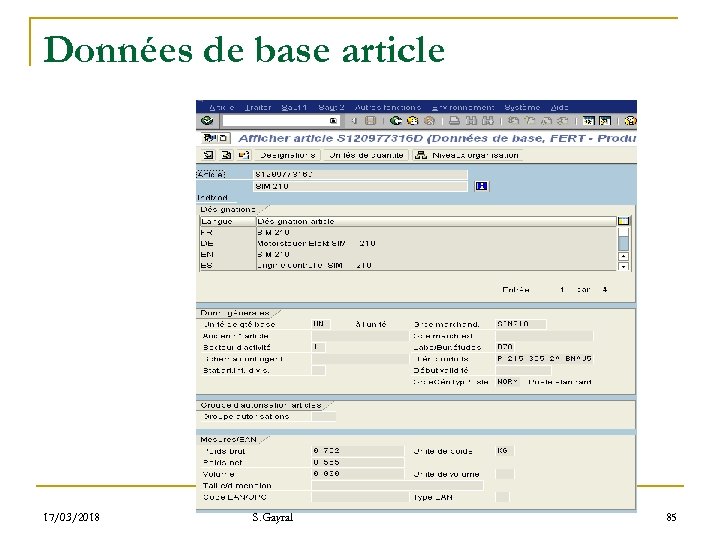The height and width of the screenshot is (540, 720).
Task: Select the EN language row
Action: 408,254
